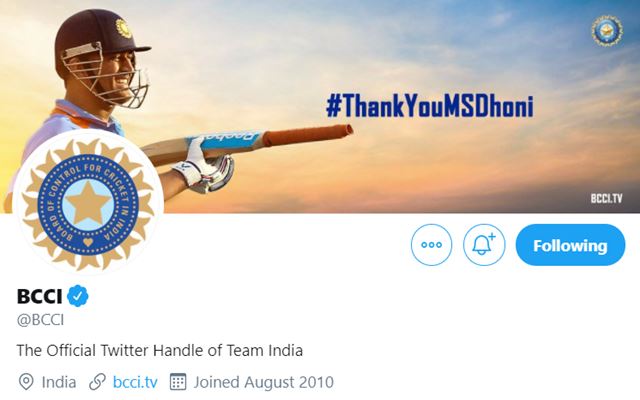Open the three-dot more options menu
Screen dimensions: 640x400
(x=431, y=245)
